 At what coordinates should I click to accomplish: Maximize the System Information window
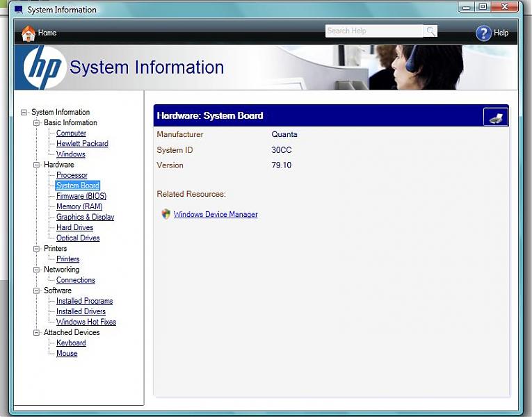pos(483,7)
